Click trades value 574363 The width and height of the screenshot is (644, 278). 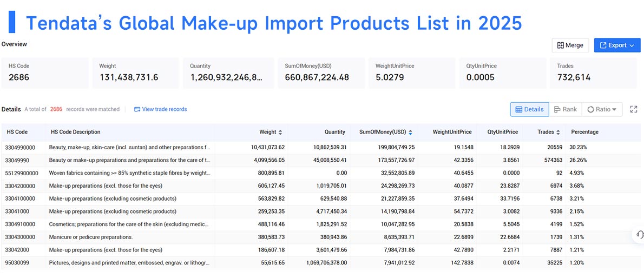tap(553, 160)
